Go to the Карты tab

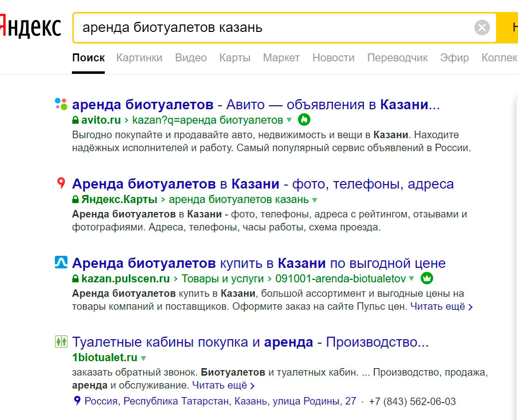(x=235, y=58)
